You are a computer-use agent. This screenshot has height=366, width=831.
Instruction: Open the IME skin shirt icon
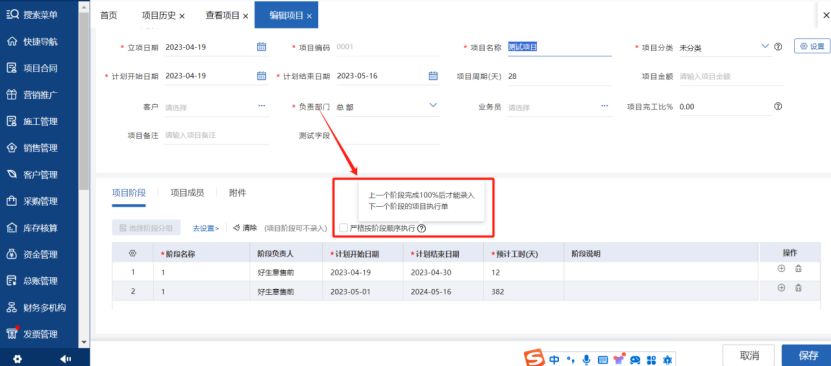tap(619, 359)
